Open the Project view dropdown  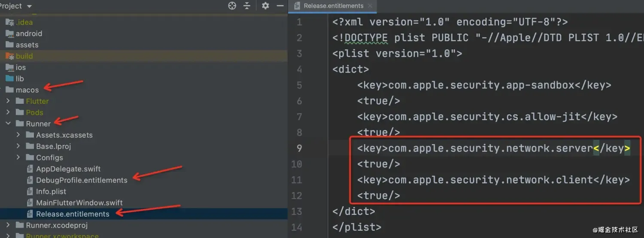click(29, 6)
